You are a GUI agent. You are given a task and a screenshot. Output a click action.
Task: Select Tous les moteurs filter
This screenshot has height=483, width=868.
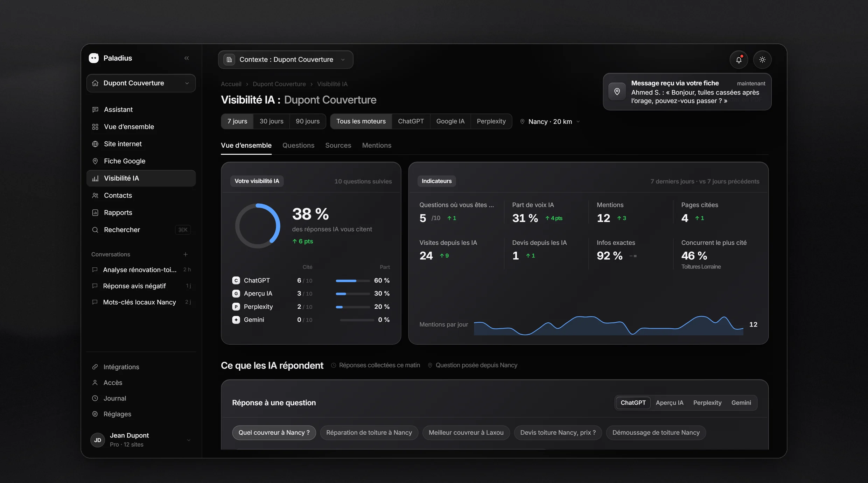pyautogui.click(x=361, y=121)
